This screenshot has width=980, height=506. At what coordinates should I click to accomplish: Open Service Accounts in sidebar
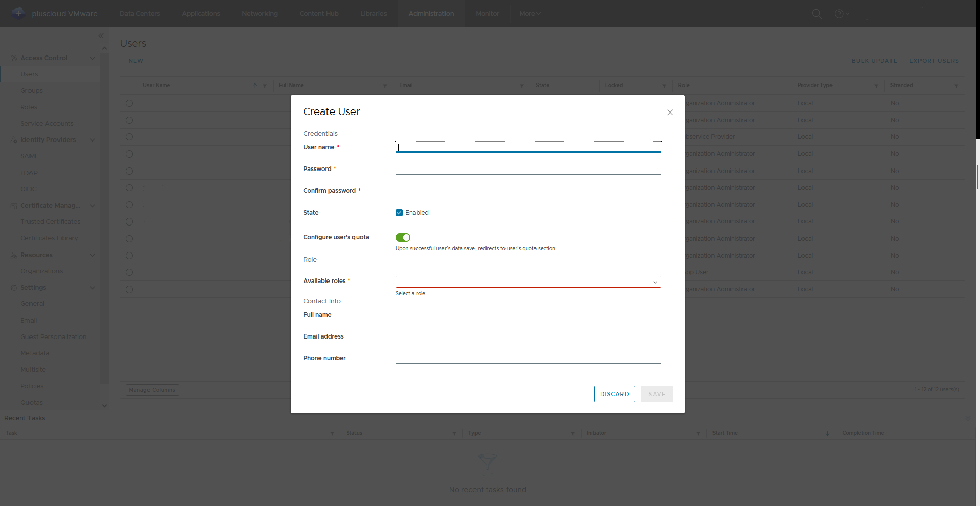[x=47, y=124]
